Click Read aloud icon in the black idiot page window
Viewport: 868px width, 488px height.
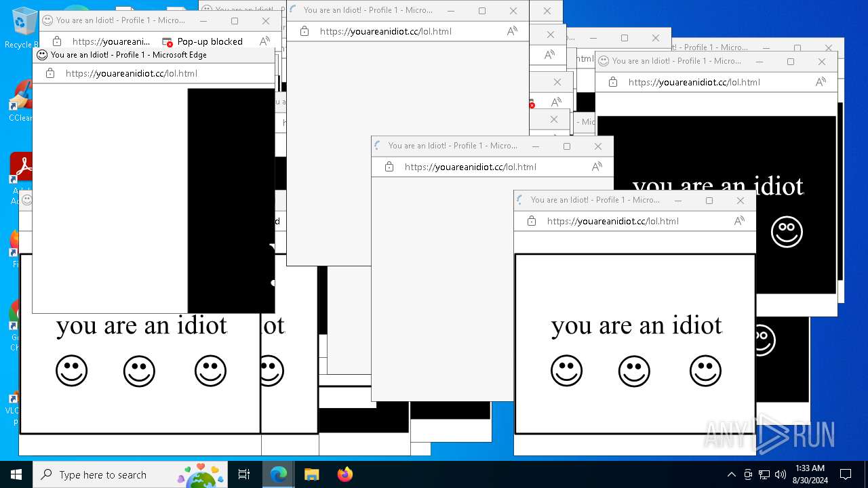[821, 82]
